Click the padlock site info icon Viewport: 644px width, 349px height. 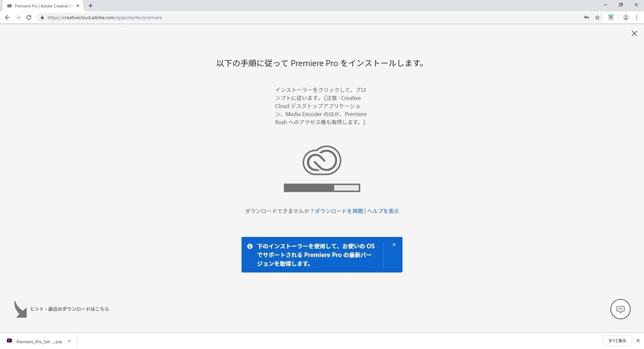tap(42, 17)
